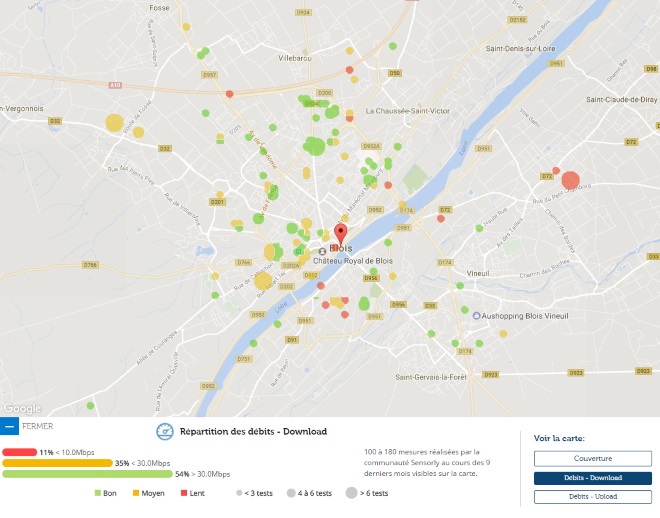Click the D957 road badge

209,75
